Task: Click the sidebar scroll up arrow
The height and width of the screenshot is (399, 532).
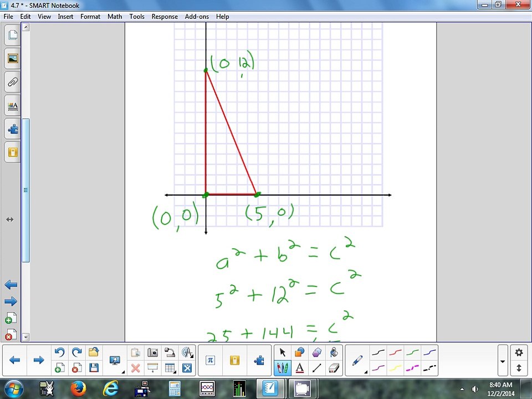Action: tap(26, 27)
